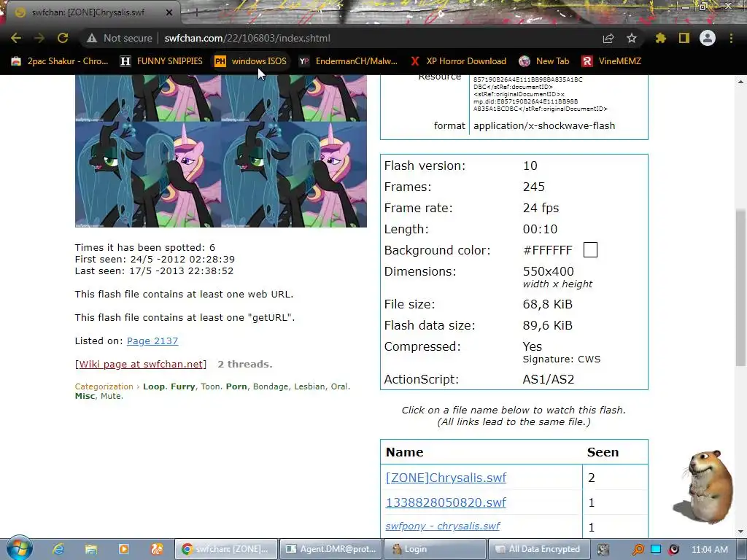Open the Chrome profile avatar

click(x=708, y=38)
